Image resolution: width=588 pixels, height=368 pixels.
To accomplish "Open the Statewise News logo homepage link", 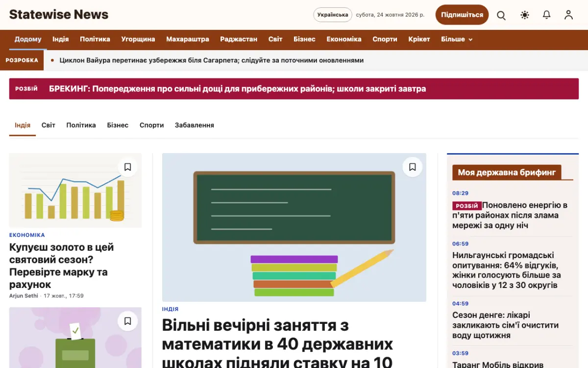I will pos(59,15).
